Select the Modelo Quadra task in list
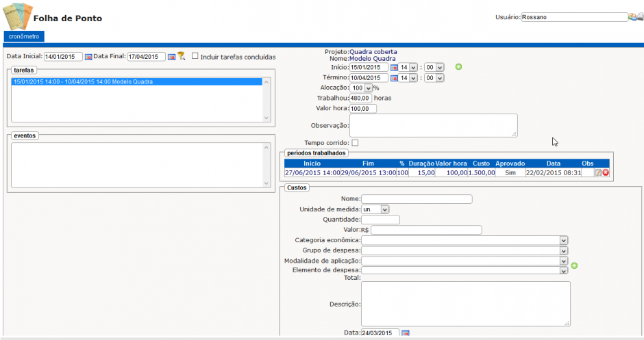Image resolution: width=644 pixels, height=340 pixels. pos(137,81)
